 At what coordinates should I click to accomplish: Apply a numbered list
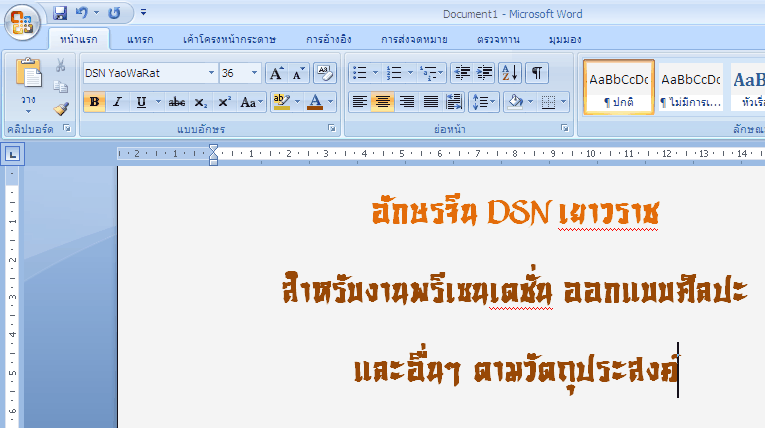[x=394, y=73]
